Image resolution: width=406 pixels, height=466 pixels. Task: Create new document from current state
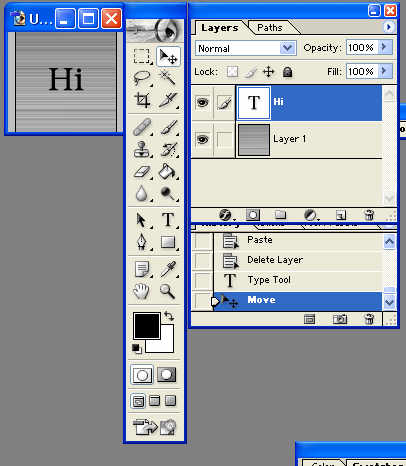310,319
